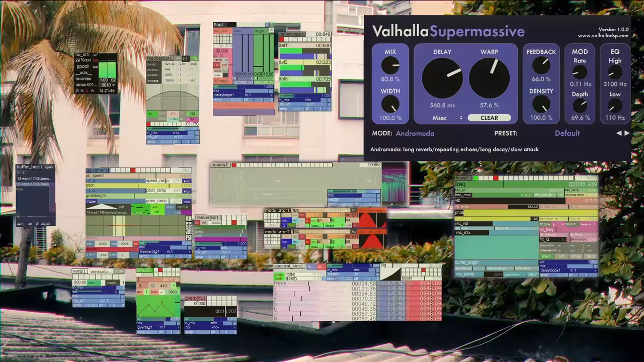Open the www.valhalladsp.com link
Viewport: 644px width, 362px height.
pos(603,36)
